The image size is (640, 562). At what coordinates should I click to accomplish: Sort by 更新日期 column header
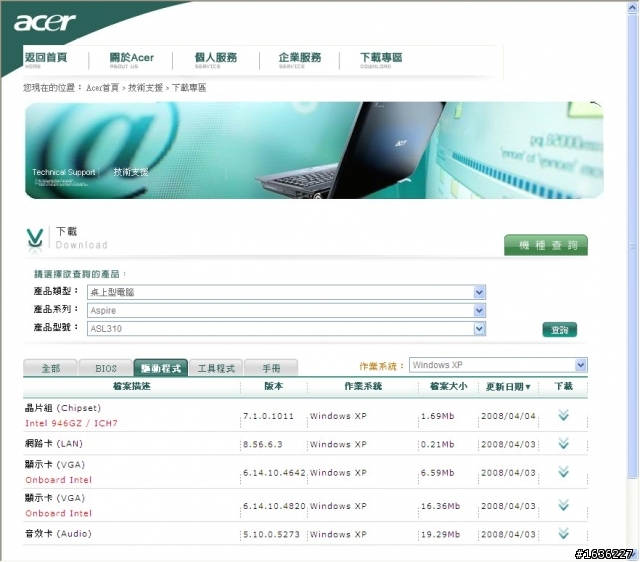point(508,387)
